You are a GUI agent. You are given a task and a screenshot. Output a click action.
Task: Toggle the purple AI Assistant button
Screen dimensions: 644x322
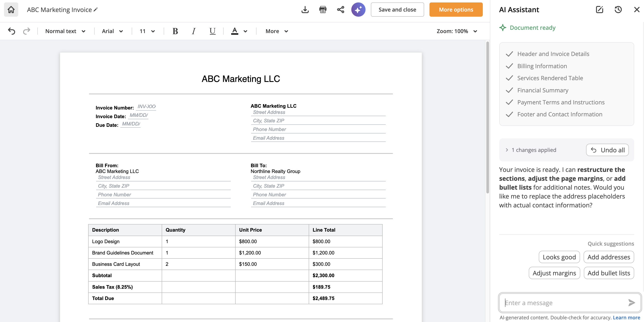[x=358, y=10]
